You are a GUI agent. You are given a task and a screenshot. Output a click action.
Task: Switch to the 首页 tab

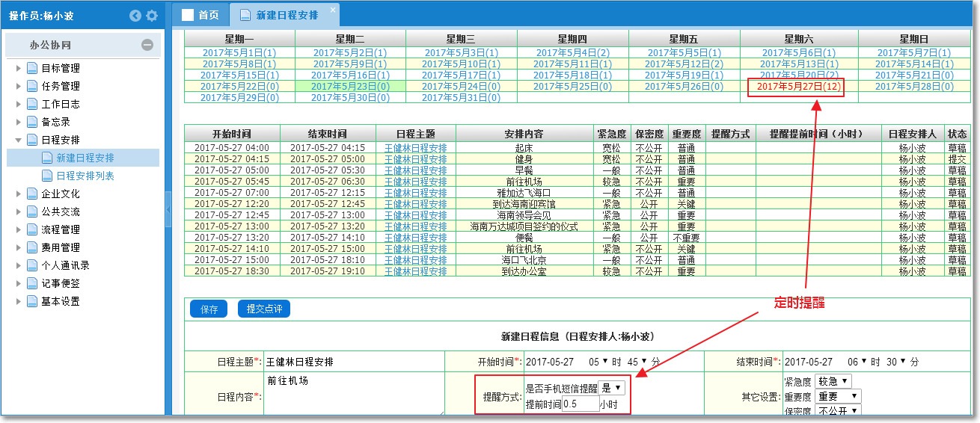click(200, 15)
